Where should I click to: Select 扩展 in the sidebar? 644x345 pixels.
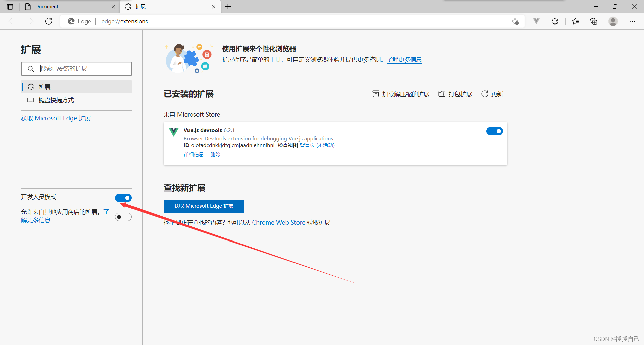(x=76, y=87)
